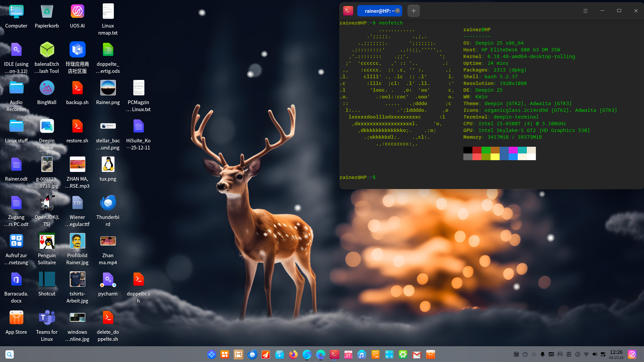Screen dimensions: 644x362
Task: Switch to the terminal in the dock
Action: pyautogui.click(x=334, y=354)
